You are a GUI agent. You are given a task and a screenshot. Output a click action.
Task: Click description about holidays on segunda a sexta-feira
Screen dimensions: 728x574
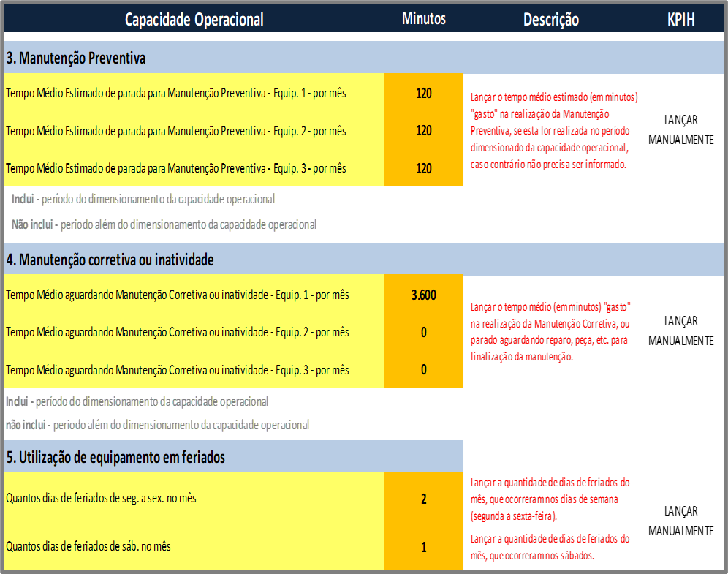pyautogui.click(x=550, y=499)
